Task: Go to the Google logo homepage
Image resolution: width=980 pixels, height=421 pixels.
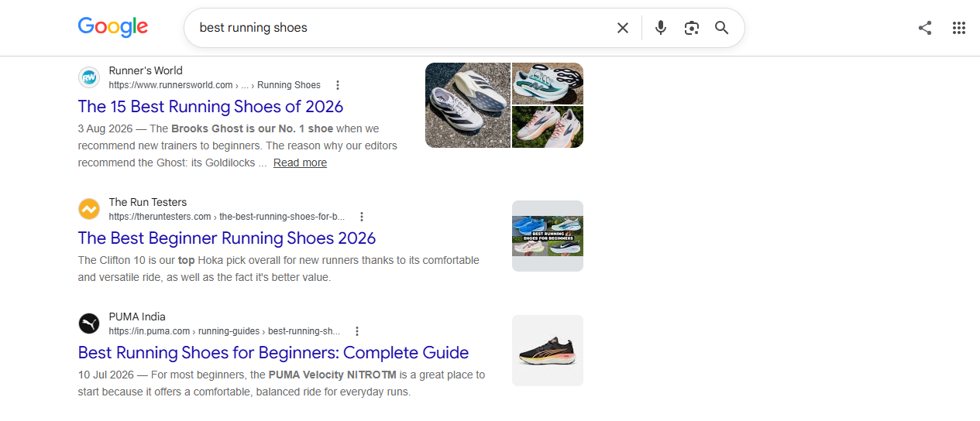Action: click(x=112, y=27)
